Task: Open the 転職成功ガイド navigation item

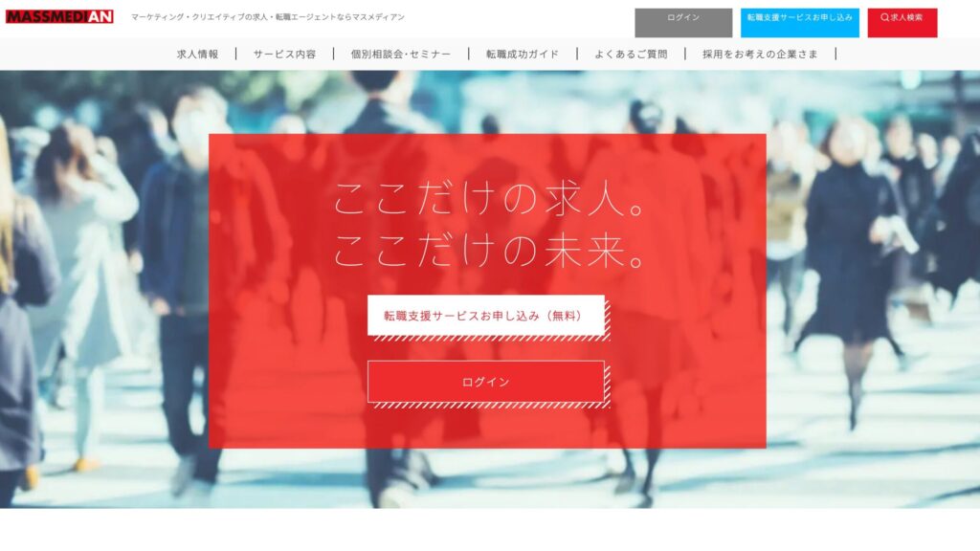Action: tap(522, 55)
